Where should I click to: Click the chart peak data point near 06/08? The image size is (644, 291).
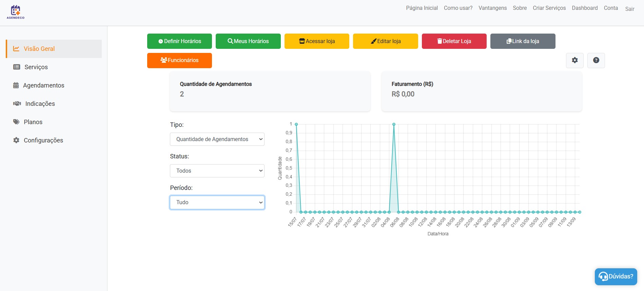(x=394, y=124)
